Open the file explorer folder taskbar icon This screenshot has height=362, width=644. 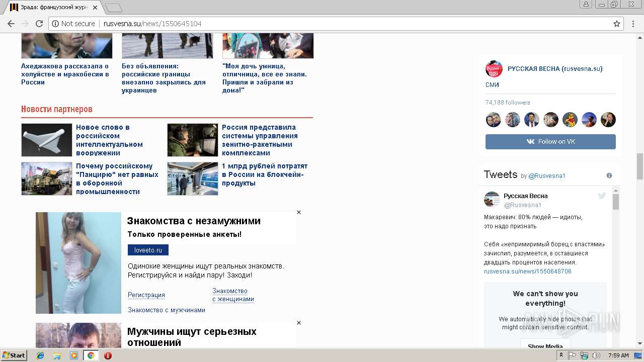click(57, 355)
